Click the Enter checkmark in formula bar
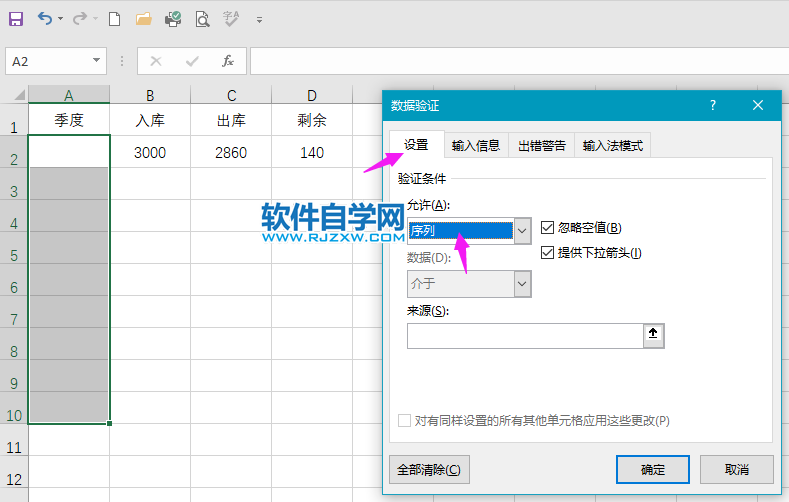This screenshot has width=789, height=502. coord(192,61)
